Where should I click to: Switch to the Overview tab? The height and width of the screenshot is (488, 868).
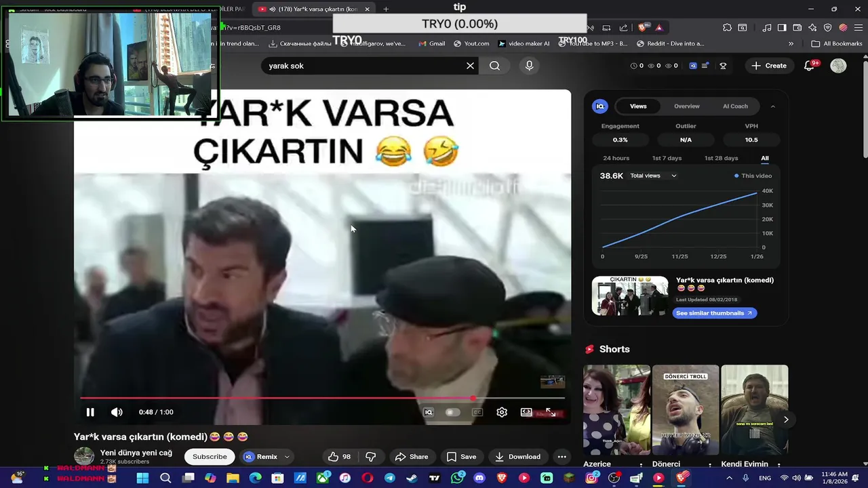(687, 106)
